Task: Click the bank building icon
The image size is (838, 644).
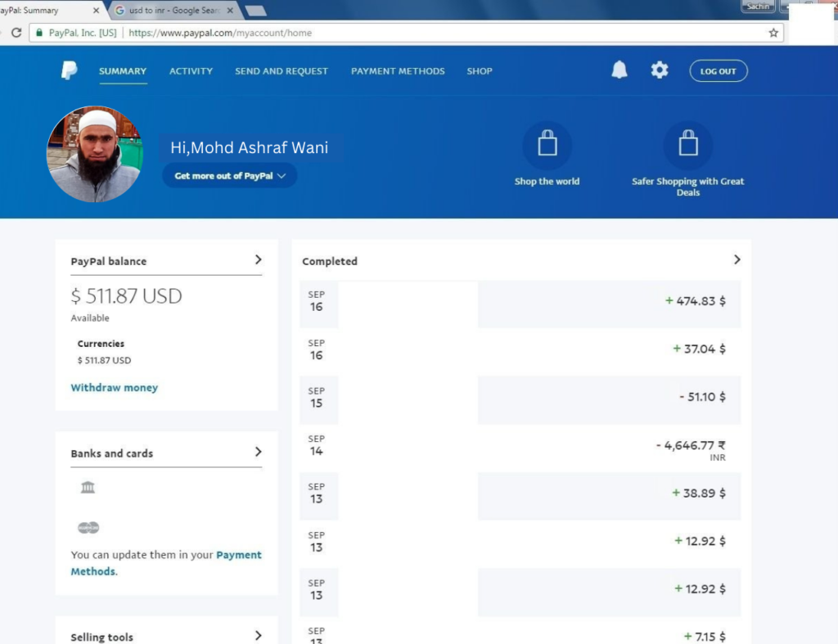Action: click(x=88, y=488)
